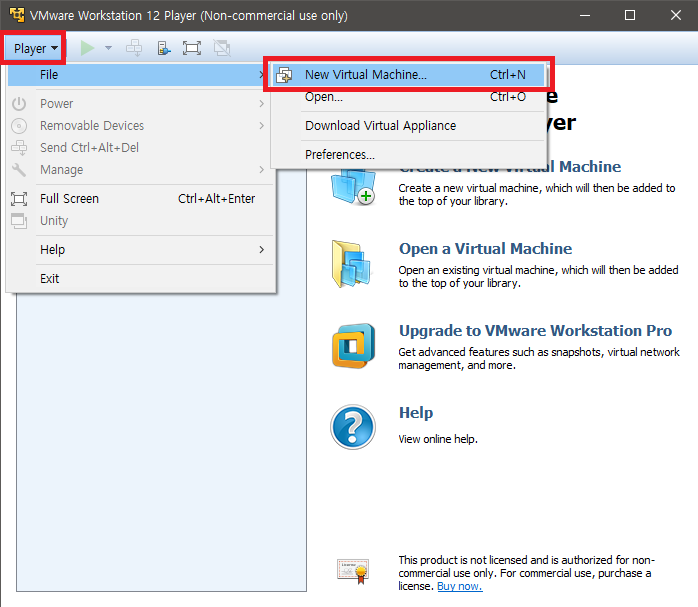Expand the Power submenu chevron
698x607 pixels.
coord(262,104)
